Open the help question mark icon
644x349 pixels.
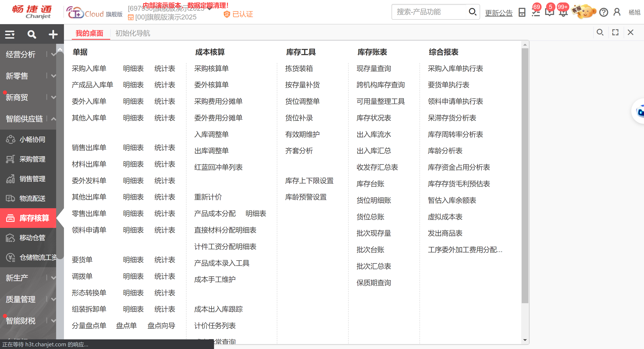pyautogui.click(x=604, y=12)
